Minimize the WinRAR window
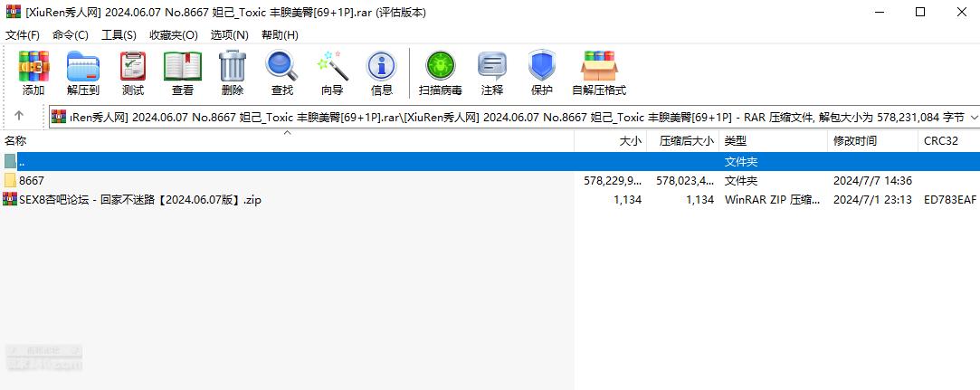Screen dimensions: 980x390 click(x=879, y=12)
